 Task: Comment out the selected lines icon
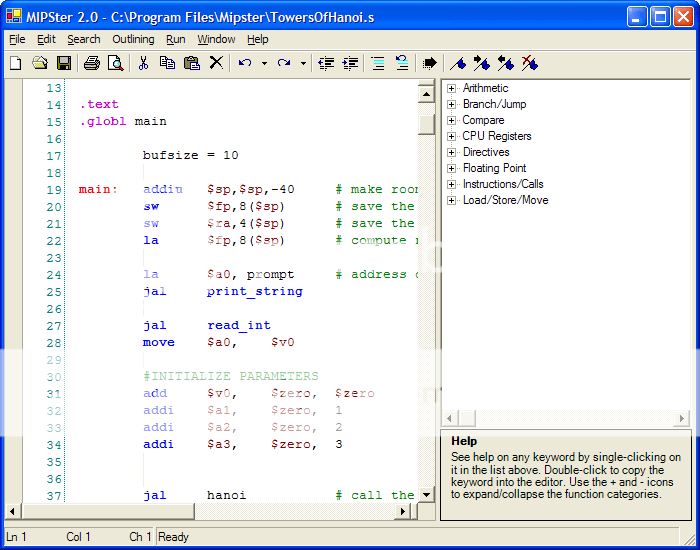coord(378,63)
